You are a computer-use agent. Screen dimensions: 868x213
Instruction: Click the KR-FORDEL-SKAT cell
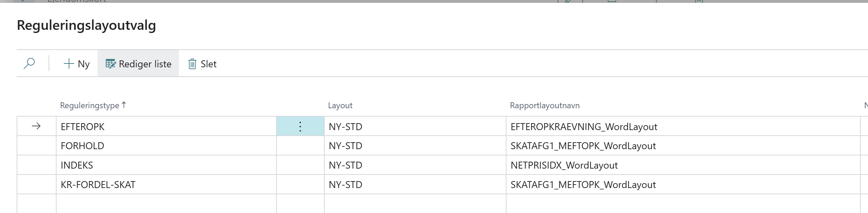tap(166, 185)
